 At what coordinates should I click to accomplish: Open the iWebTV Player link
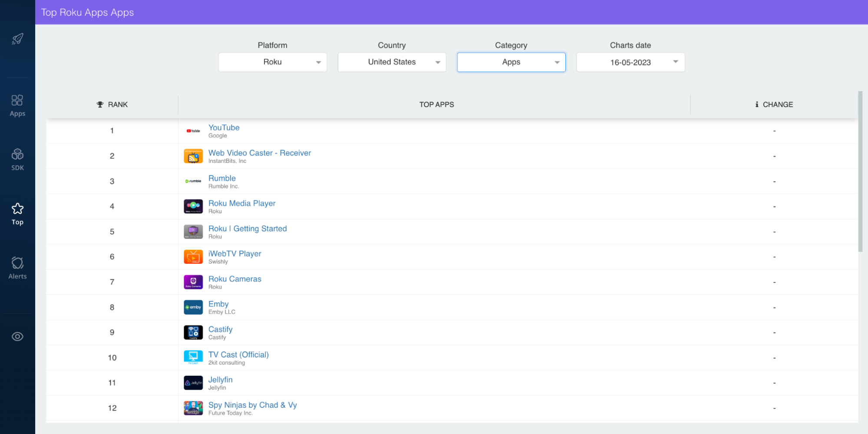(x=235, y=254)
